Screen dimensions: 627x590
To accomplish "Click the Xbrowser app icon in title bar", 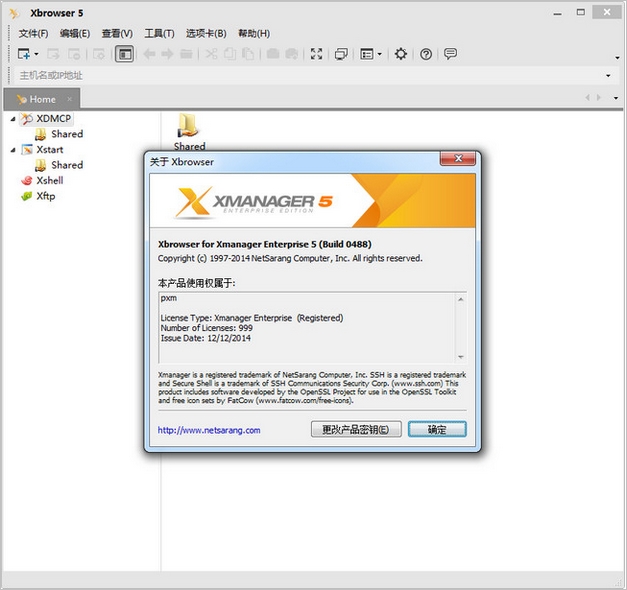I will coord(14,13).
